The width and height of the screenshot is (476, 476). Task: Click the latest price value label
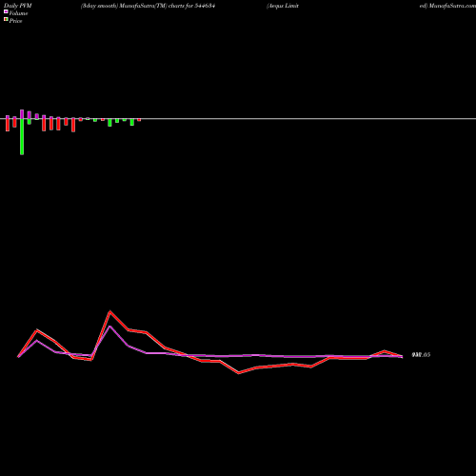pyautogui.click(x=421, y=355)
